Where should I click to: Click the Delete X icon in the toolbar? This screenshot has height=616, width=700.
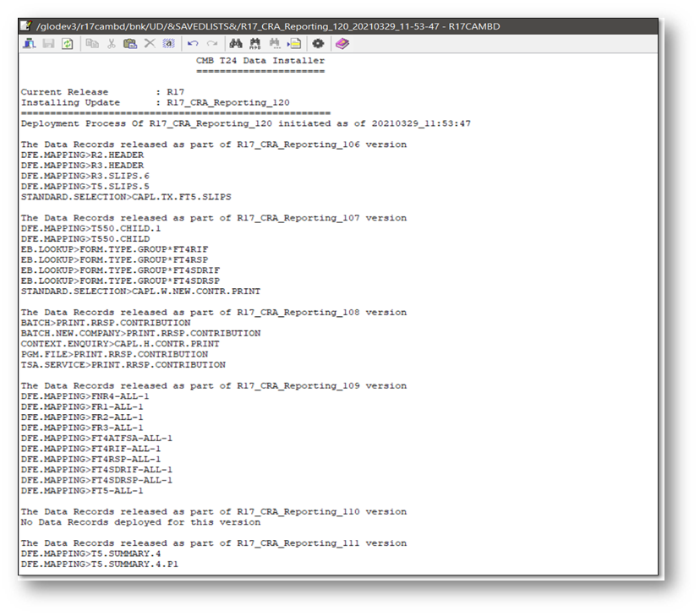(149, 43)
